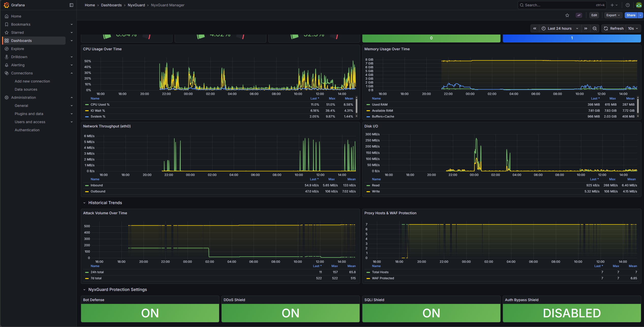This screenshot has height=327, width=644.
Task: Shift time range forward with double-right arrows
Action: click(x=586, y=28)
